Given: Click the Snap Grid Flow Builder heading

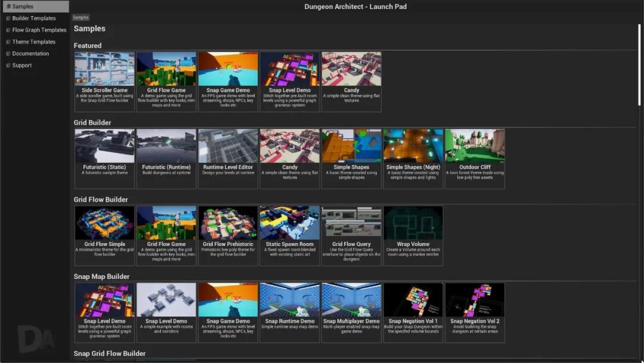Looking at the screenshot, I should pos(110,353).
